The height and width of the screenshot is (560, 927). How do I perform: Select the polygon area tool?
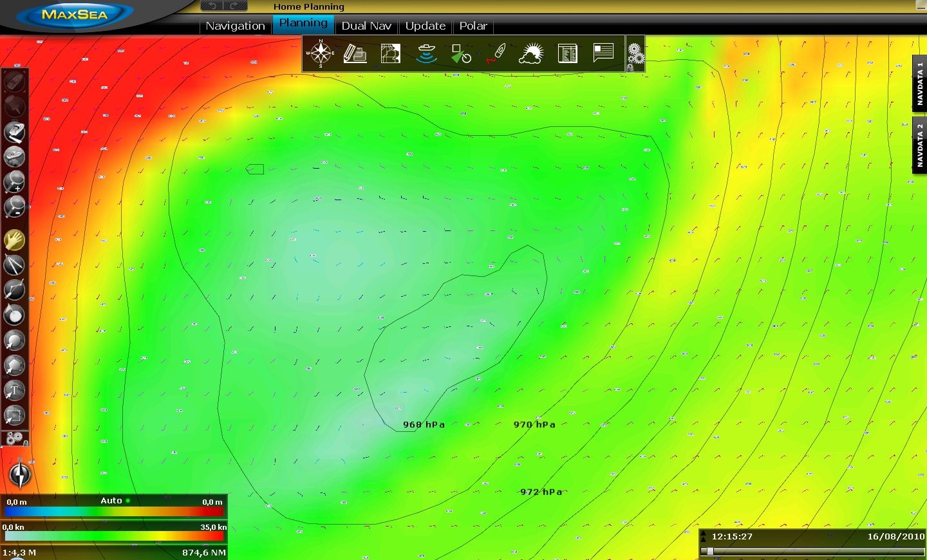14,365
